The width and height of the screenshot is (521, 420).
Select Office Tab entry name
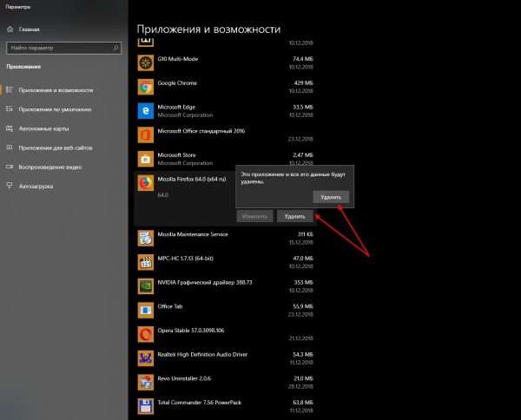pyautogui.click(x=170, y=306)
